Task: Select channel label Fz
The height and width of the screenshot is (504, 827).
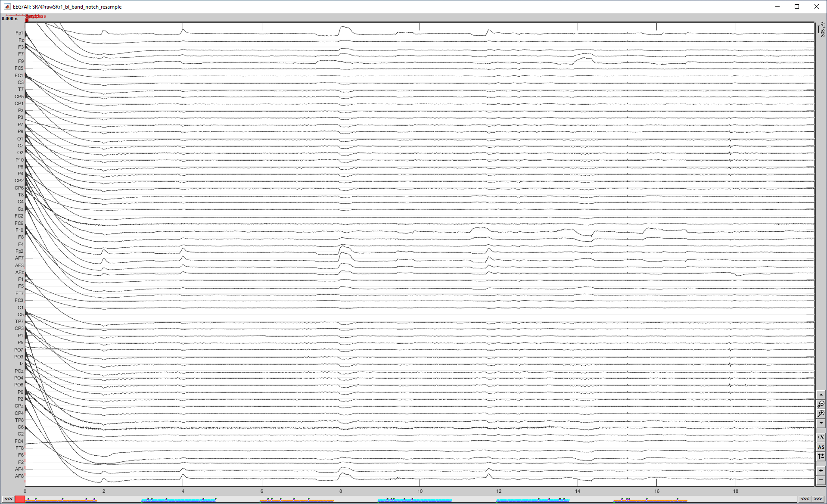Action: (x=21, y=40)
